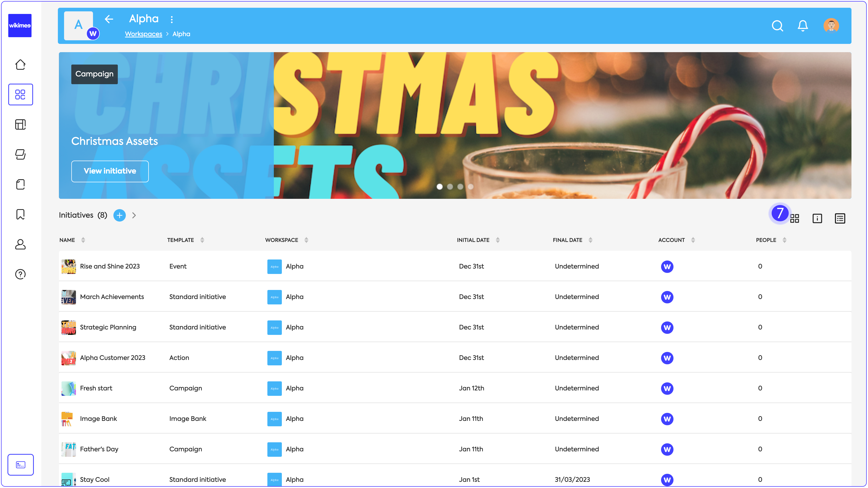Switch to list view layout
Viewport: 868px width, 488px height.
coord(840,218)
